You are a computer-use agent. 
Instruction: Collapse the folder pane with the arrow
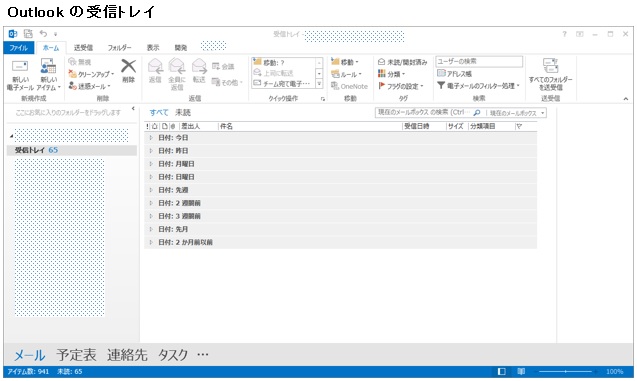pyautogui.click(x=133, y=108)
